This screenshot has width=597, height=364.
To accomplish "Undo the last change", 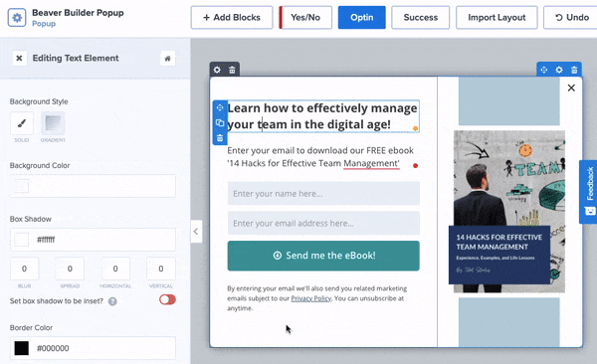I will [571, 18].
